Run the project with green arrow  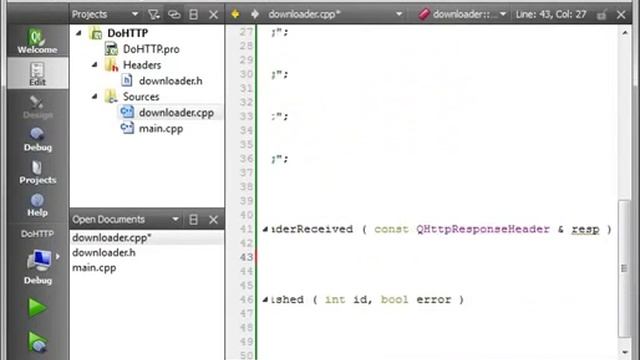37,308
